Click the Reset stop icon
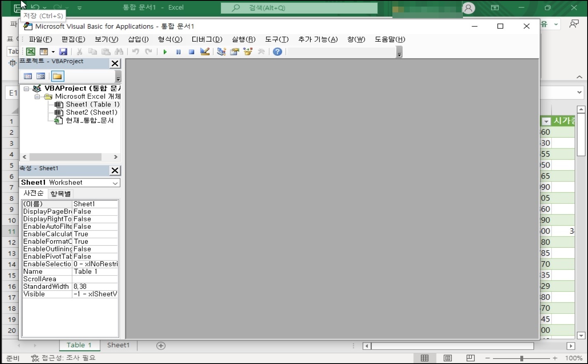The height and width of the screenshot is (364, 588). [191, 52]
